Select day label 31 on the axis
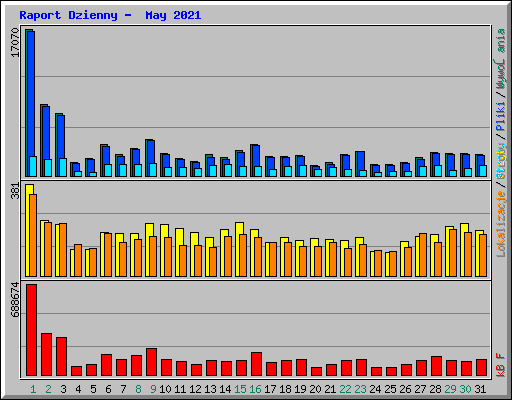Screen dimensions: 512x400 [x=480, y=389]
